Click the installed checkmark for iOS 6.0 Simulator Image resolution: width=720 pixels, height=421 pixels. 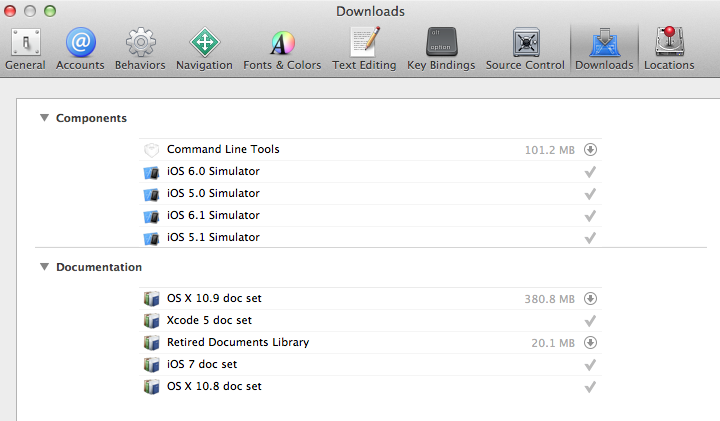[590, 172]
